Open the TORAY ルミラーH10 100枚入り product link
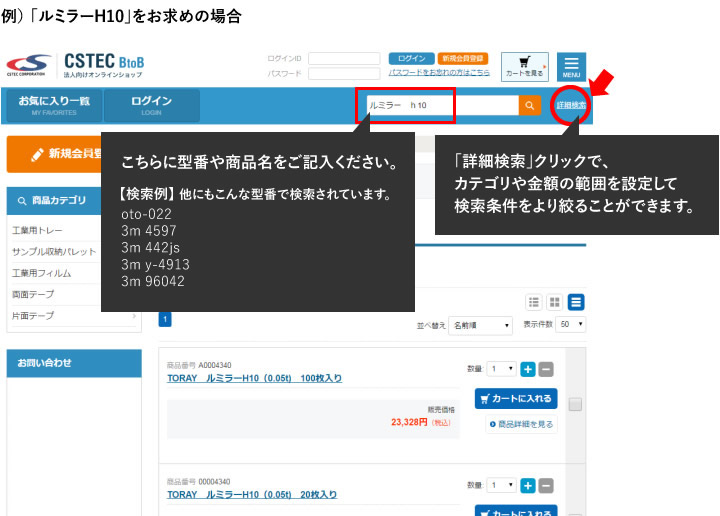This screenshot has height=516, width=720. click(254, 378)
